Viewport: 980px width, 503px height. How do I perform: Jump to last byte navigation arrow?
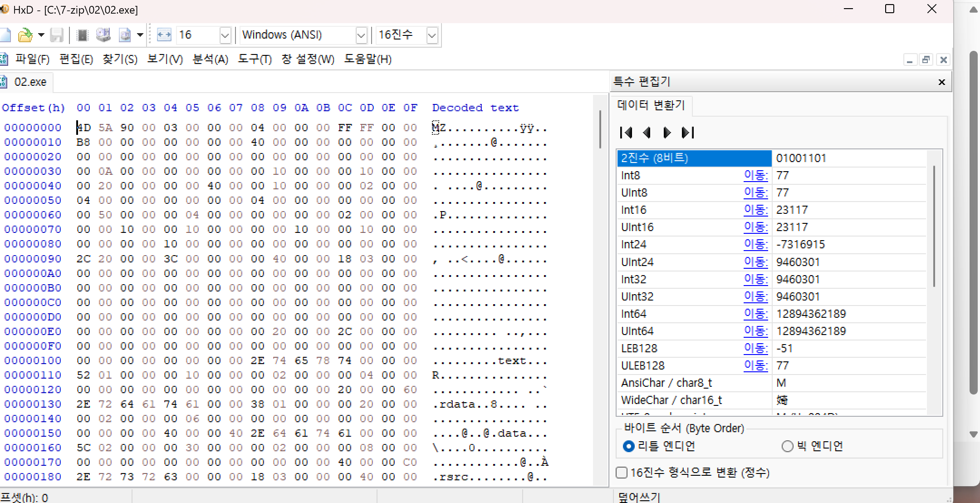click(688, 133)
